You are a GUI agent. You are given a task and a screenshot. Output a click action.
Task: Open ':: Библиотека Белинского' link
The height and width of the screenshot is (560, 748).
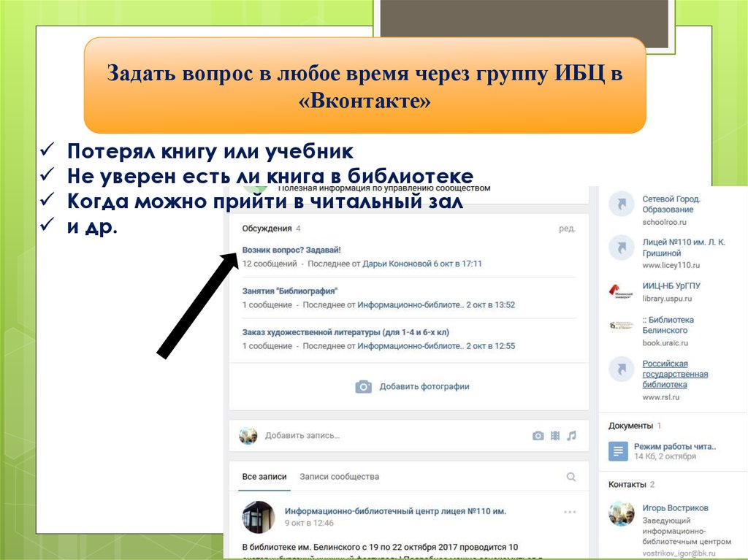(668, 325)
